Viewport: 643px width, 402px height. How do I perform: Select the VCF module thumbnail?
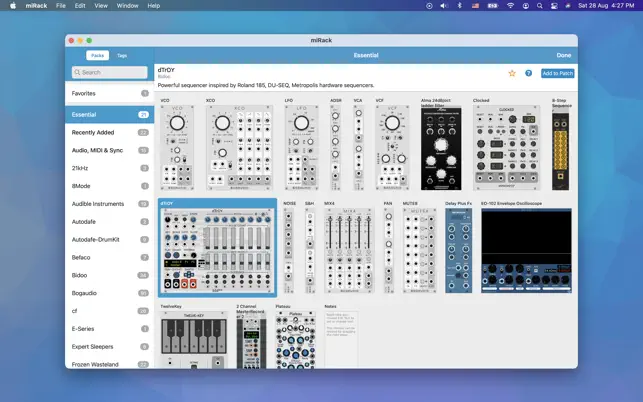(x=392, y=148)
